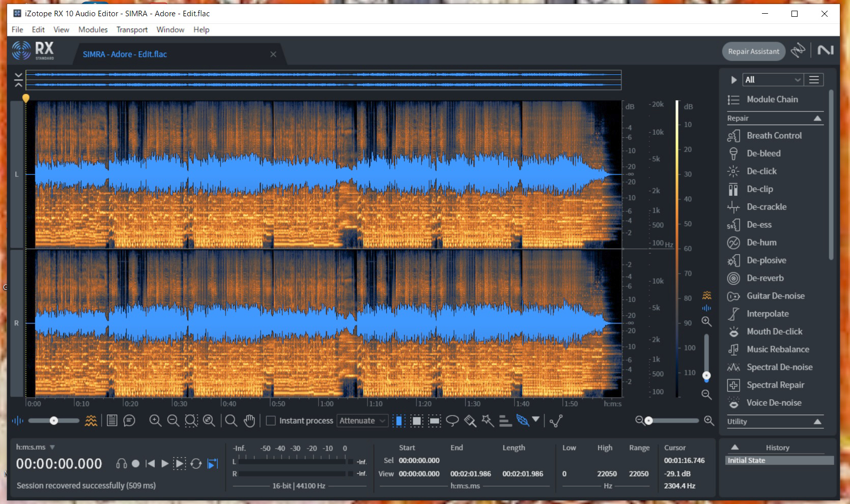Open the De-bleed module
Screen dimensions: 850x504
coord(763,153)
